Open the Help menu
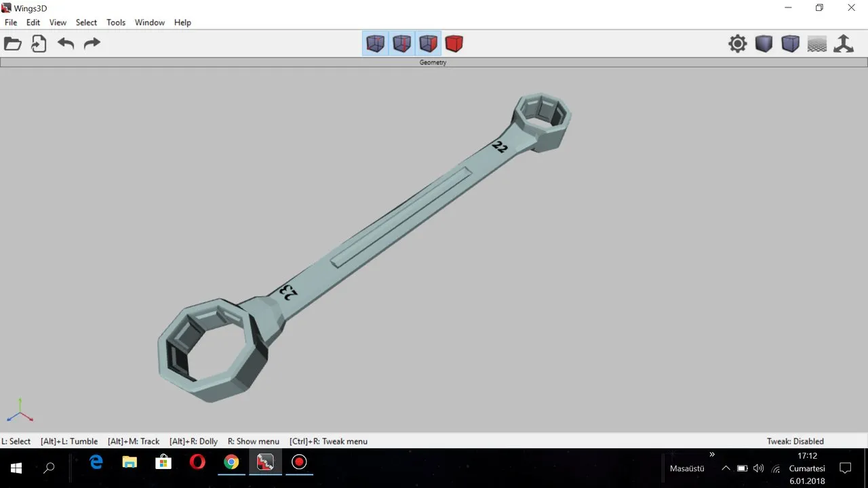This screenshot has height=488, width=868. coord(182,22)
